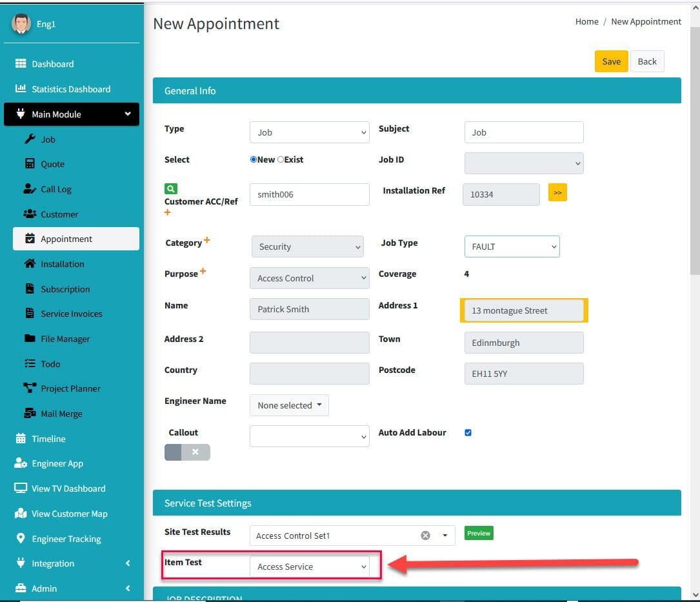Open the Job Type dropdown

click(x=512, y=246)
